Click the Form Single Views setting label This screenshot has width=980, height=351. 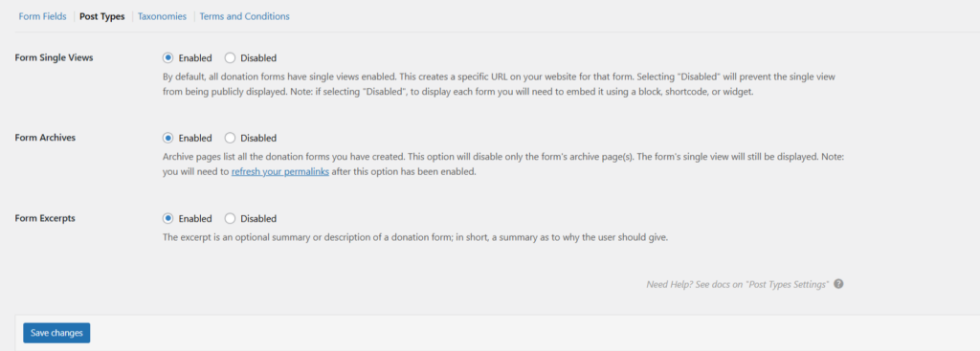pyautogui.click(x=54, y=57)
